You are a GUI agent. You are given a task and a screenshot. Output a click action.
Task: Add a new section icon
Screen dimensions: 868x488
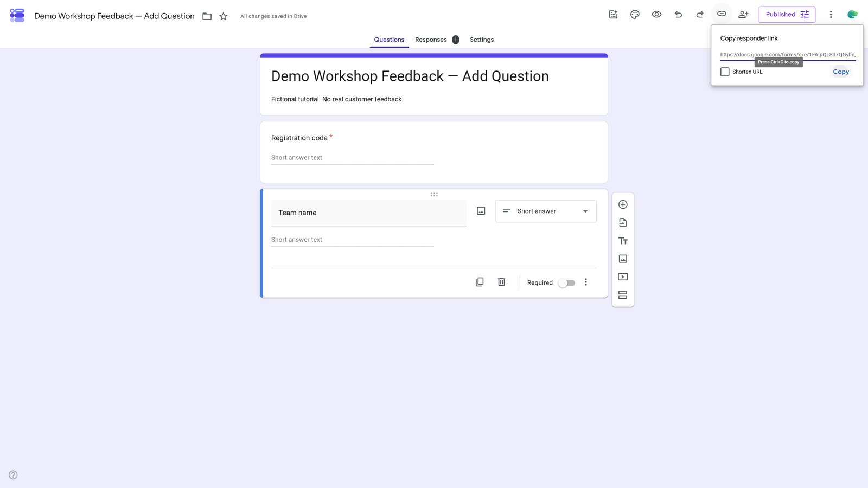point(623,295)
